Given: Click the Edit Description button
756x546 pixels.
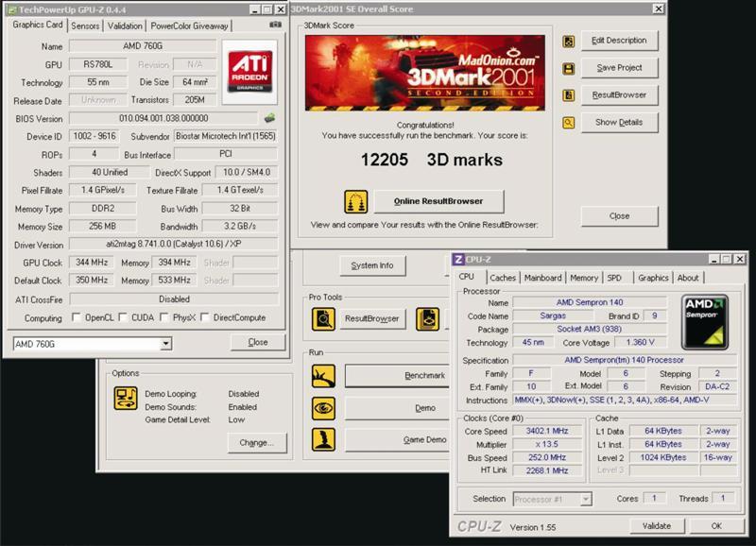Looking at the screenshot, I should [619, 41].
